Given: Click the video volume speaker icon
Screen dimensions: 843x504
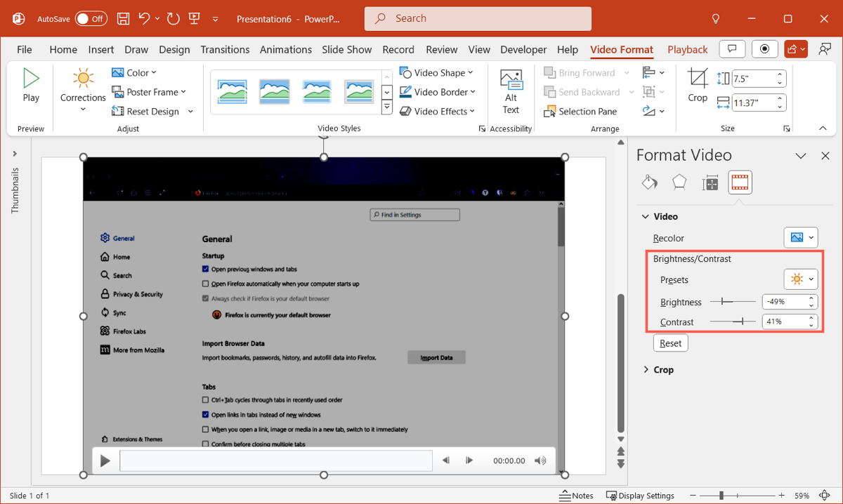Looking at the screenshot, I should coord(540,461).
